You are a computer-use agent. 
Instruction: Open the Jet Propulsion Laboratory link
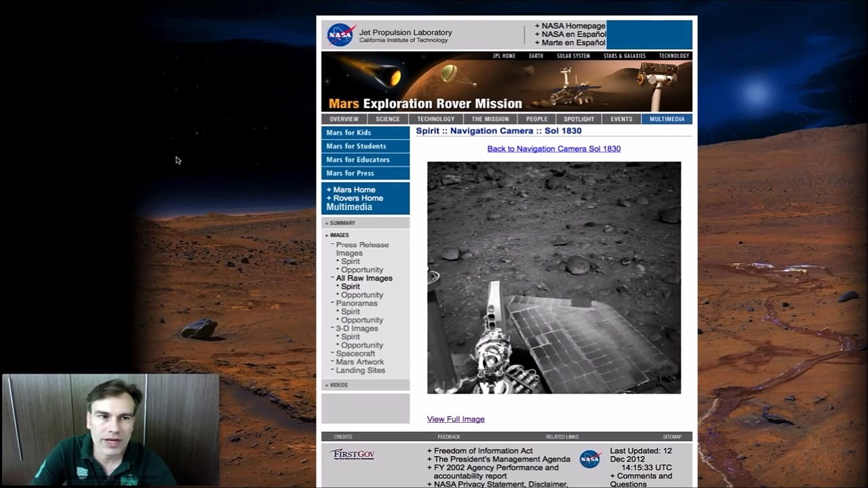(406, 33)
